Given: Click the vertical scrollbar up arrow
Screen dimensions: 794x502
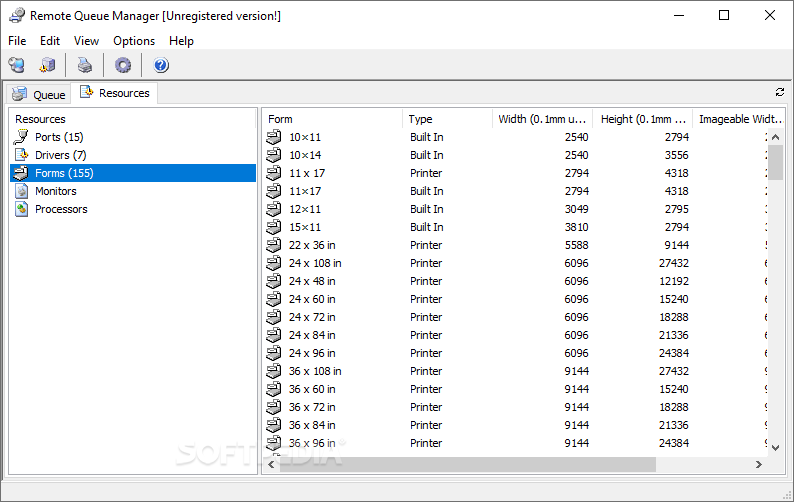Looking at the screenshot, I should (x=775, y=137).
